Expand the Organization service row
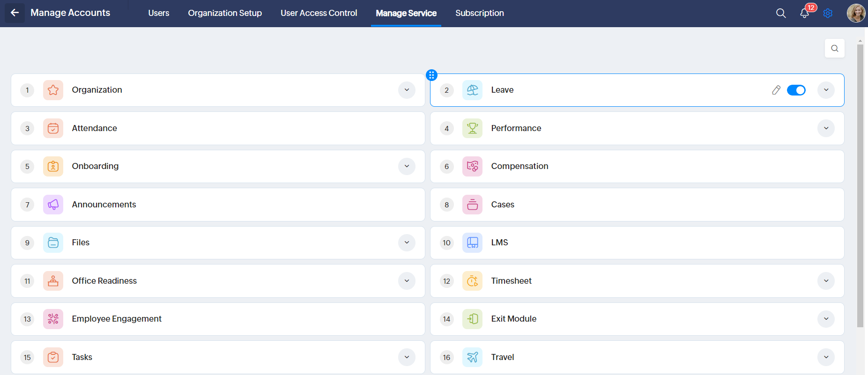 407,90
